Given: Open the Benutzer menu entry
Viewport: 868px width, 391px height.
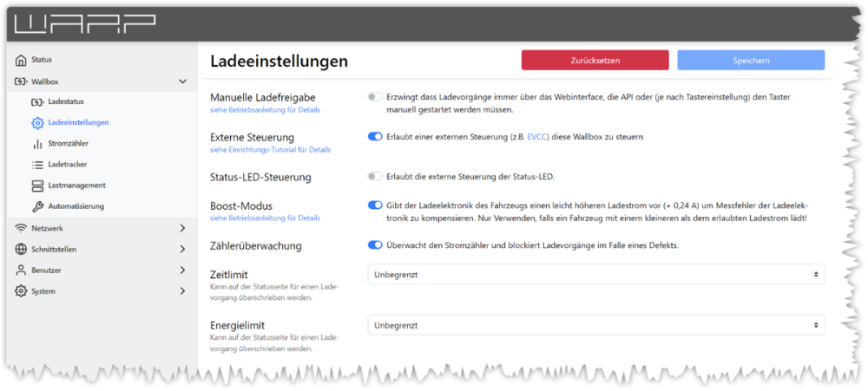Looking at the screenshot, I should [x=100, y=270].
